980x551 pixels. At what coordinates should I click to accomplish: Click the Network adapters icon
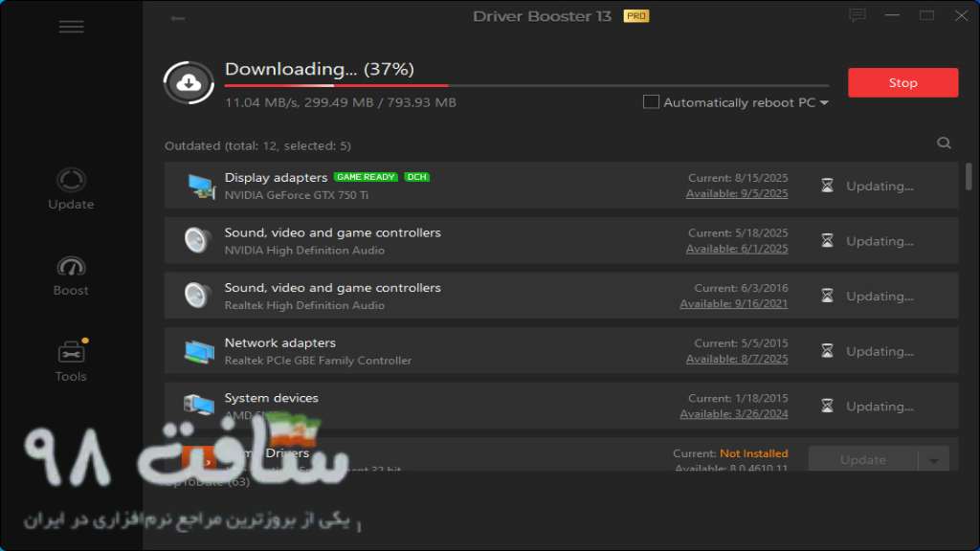tap(199, 351)
